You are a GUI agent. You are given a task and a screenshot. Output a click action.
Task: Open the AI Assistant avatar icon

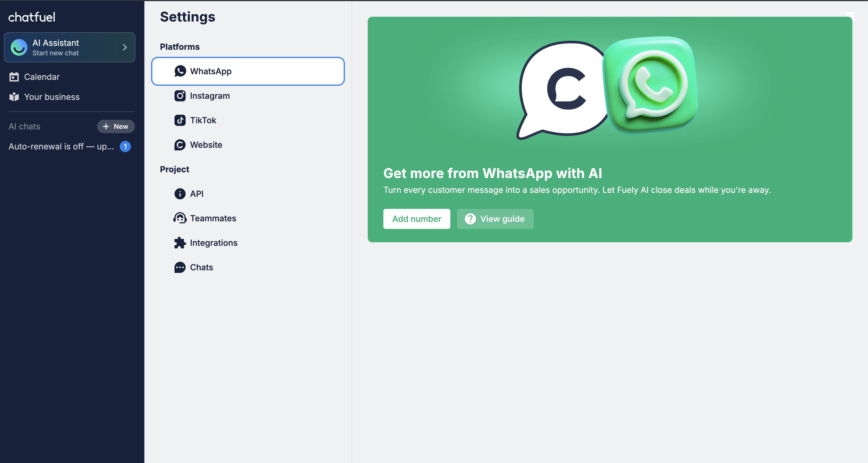click(x=19, y=48)
